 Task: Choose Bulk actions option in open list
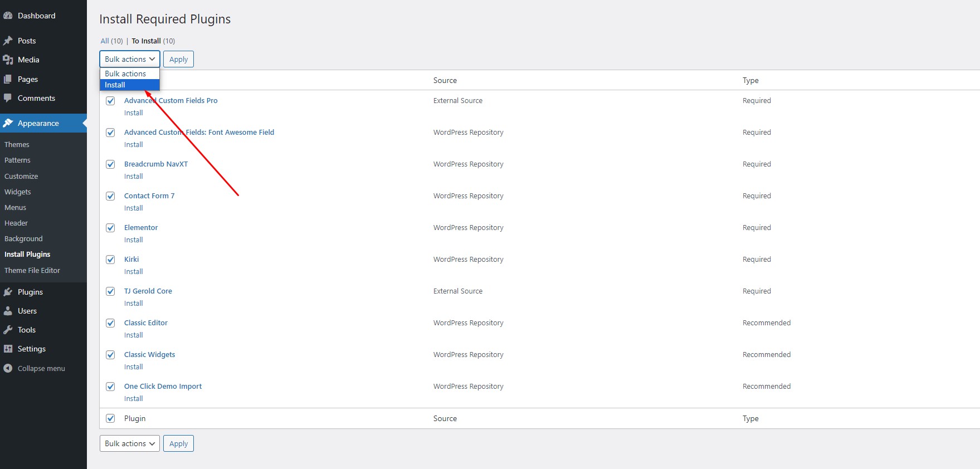pyautogui.click(x=130, y=74)
